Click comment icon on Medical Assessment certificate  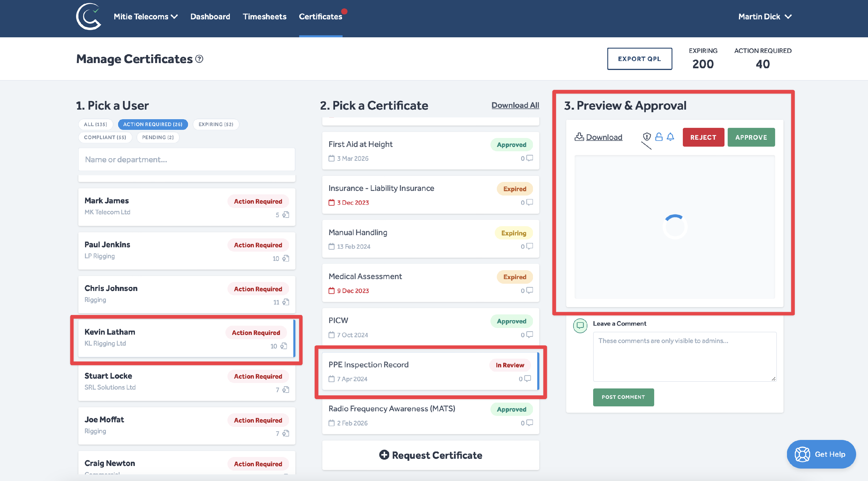pyautogui.click(x=530, y=290)
